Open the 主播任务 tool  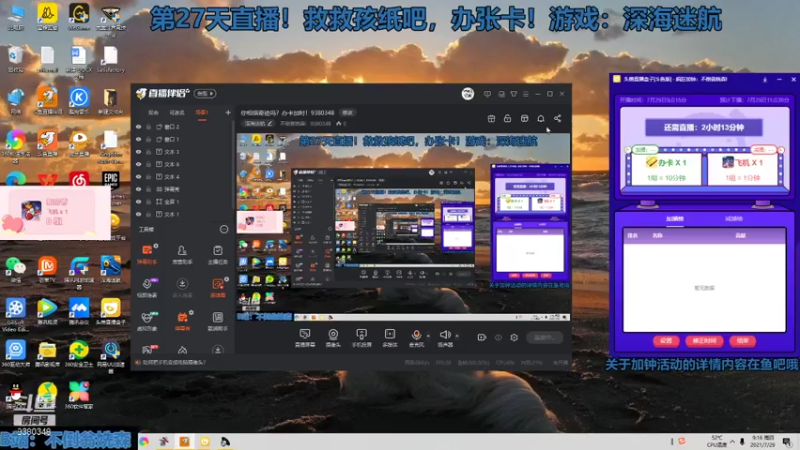[x=217, y=254]
